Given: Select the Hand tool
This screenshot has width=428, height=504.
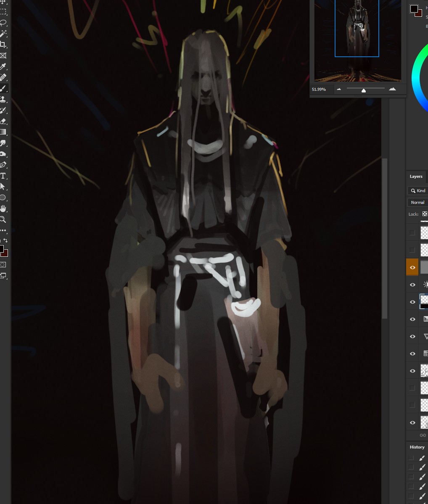Looking at the screenshot, I should [x=3, y=208].
